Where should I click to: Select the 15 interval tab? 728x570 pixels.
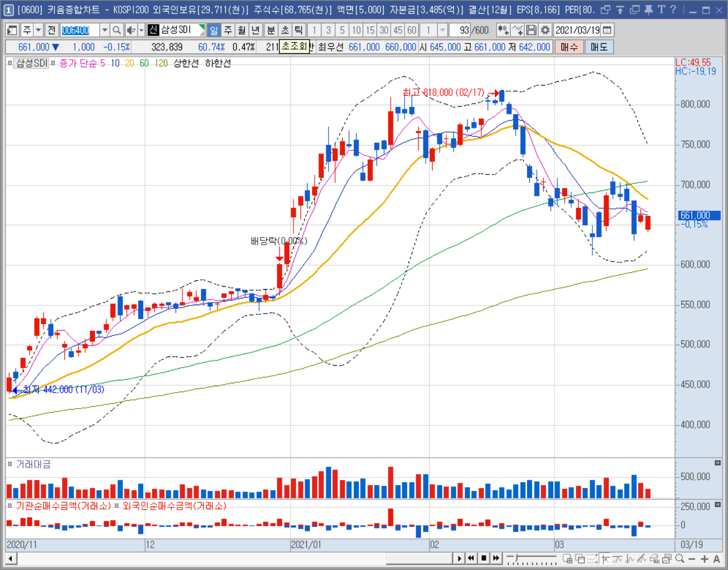370,30
